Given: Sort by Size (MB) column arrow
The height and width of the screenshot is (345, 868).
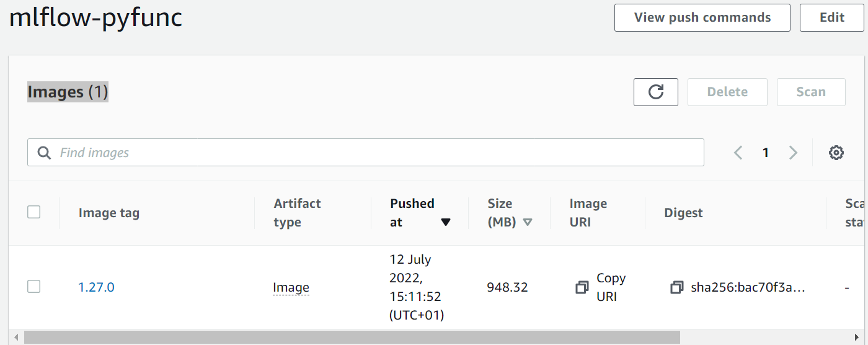Looking at the screenshot, I should click(x=528, y=223).
